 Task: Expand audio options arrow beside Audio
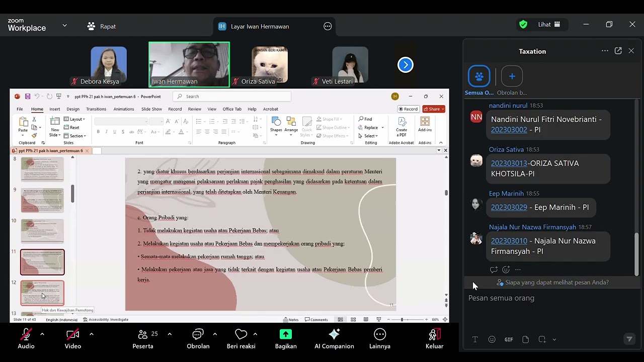tap(42, 334)
